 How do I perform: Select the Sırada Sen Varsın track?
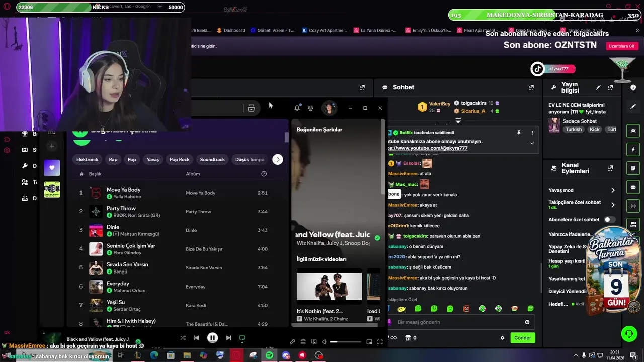click(x=176, y=267)
